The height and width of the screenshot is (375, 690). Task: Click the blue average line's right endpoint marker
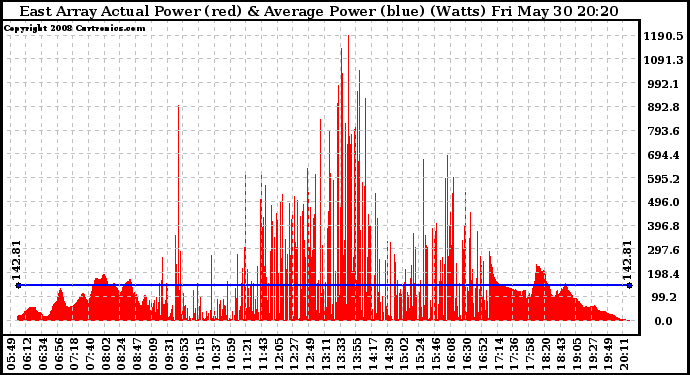(x=630, y=286)
